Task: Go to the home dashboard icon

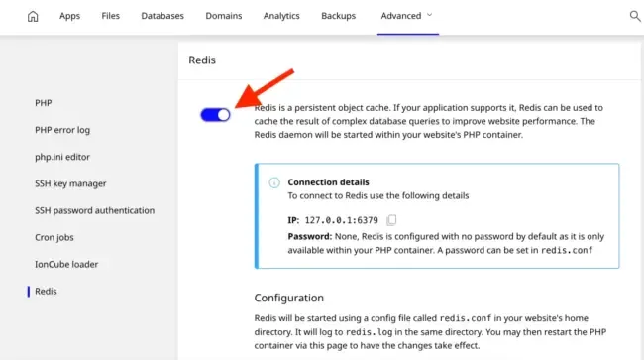Action: click(33, 16)
